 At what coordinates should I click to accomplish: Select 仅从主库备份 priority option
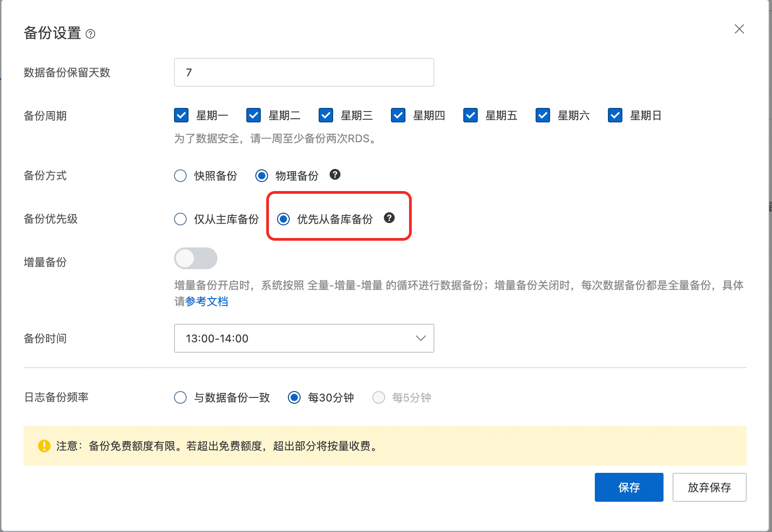180,219
